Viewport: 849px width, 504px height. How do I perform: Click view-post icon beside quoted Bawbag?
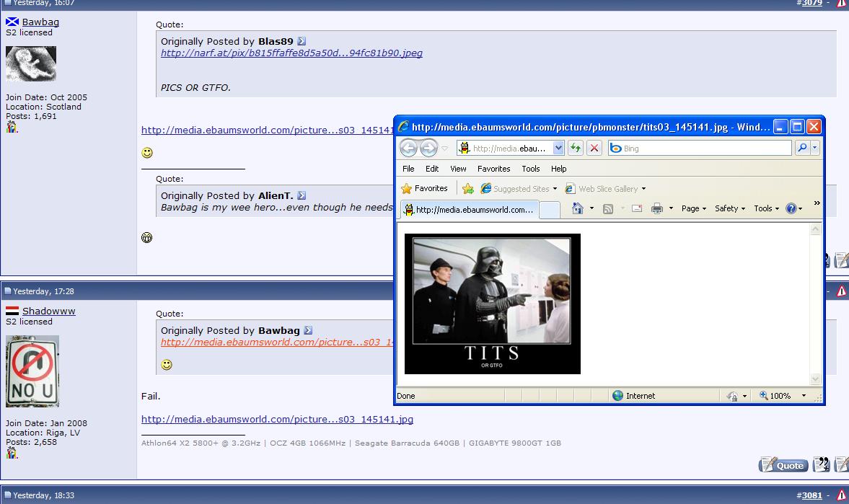point(308,330)
